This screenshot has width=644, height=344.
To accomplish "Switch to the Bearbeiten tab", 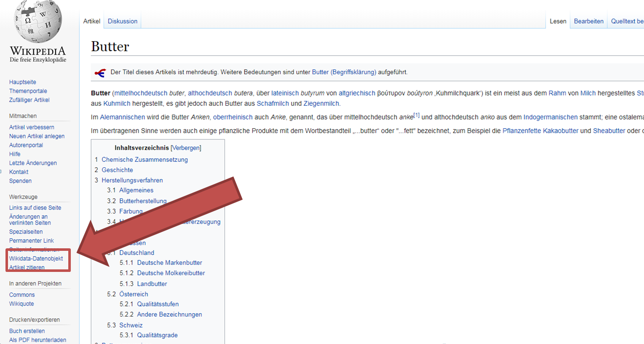I will [588, 21].
